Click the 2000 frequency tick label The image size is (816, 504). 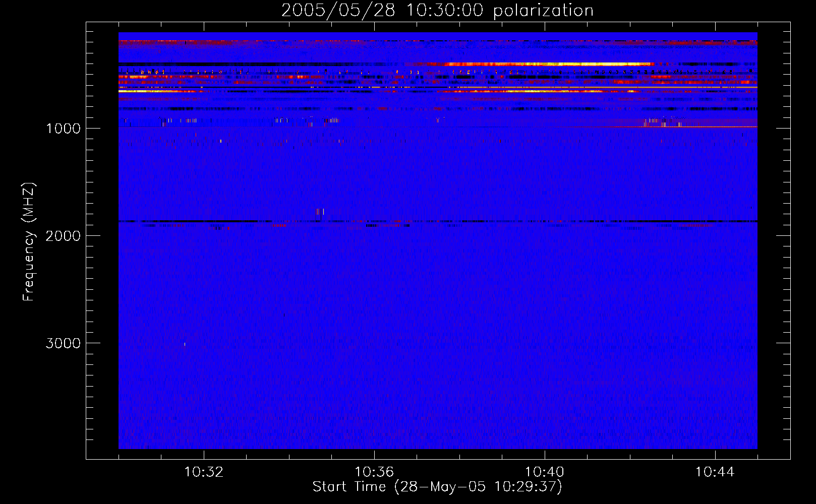63,236
